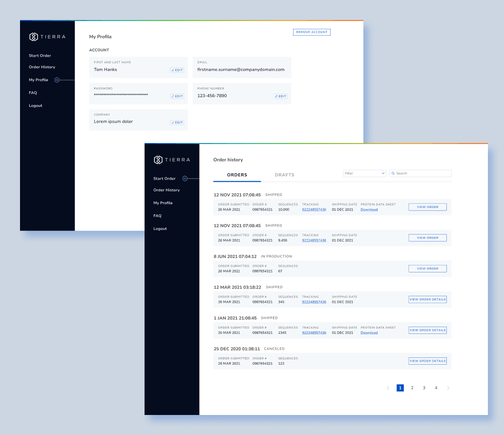
Task: Click the 25 DEC 2020 01:38:11 order heading
Action: pyautogui.click(x=236, y=349)
